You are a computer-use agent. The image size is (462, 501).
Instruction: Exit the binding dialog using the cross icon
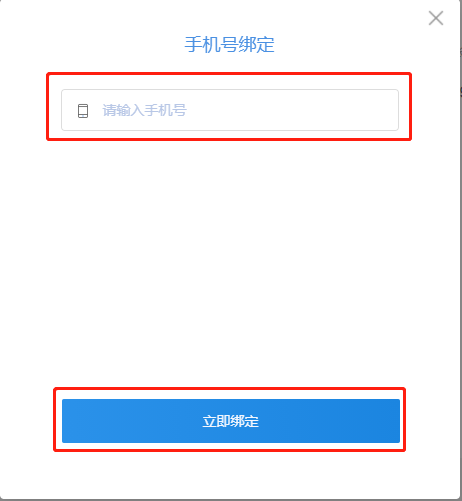coord(436,18)
